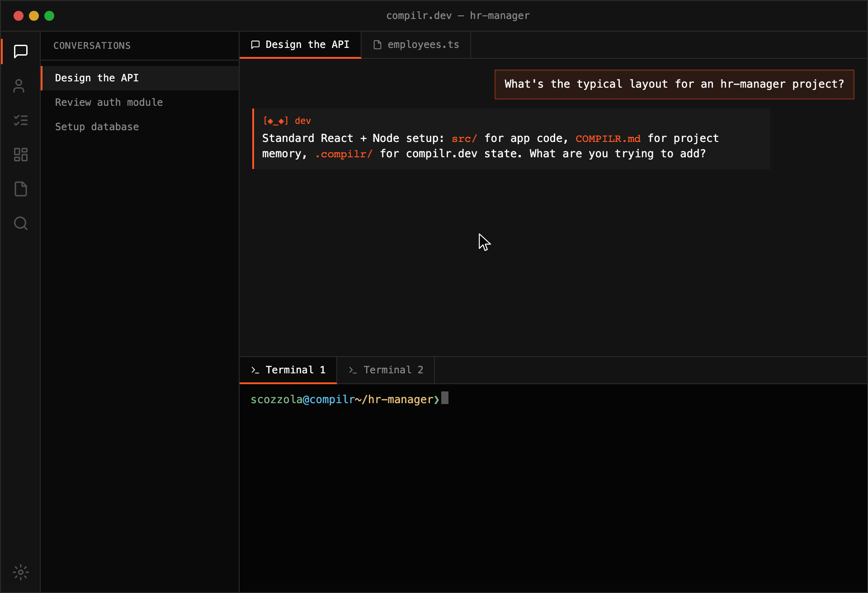This screenshot has width=868, height=593.
Task: Click the CONVERSATIONS panel header
Action: [92, 46]
